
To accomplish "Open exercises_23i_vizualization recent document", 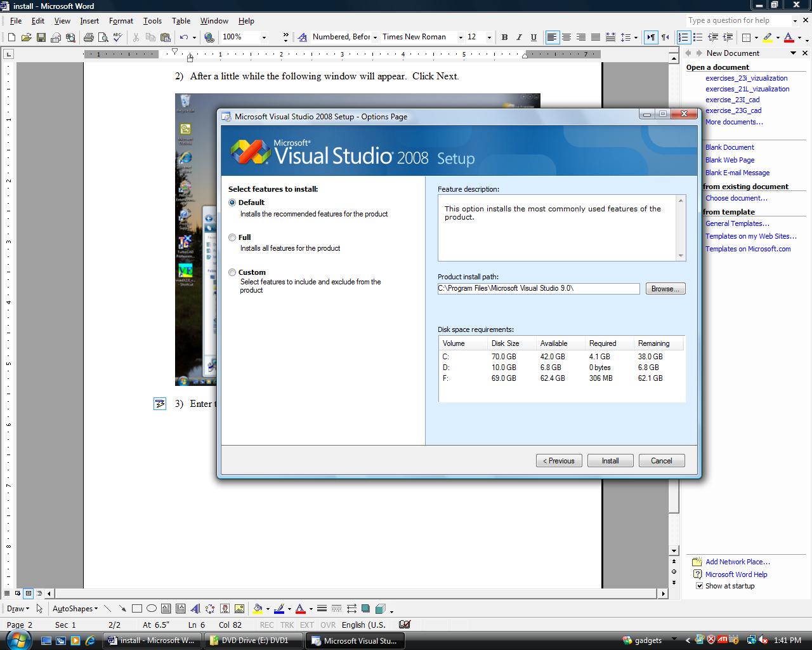I will (x=747, y=78).
